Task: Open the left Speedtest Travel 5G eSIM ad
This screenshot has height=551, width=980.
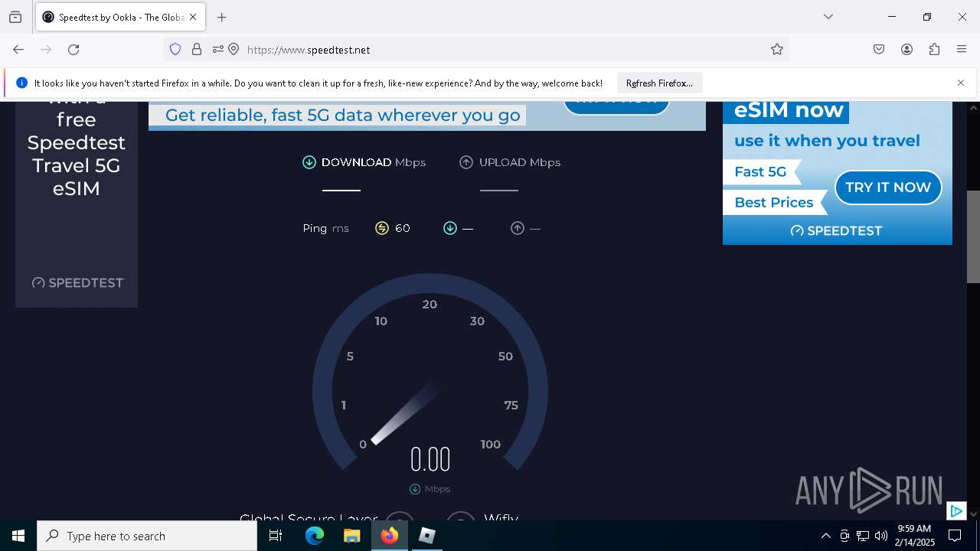Action: pos(77,204)
